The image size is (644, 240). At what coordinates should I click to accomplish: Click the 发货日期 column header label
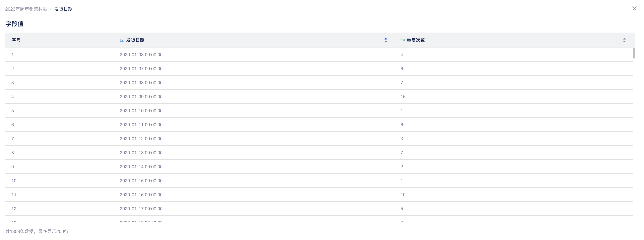pyautogui.click(x=135, y=40)
